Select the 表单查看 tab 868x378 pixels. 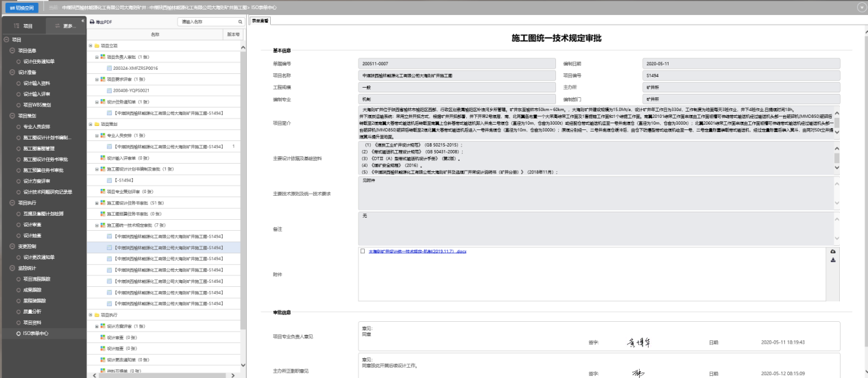[261, 21]
